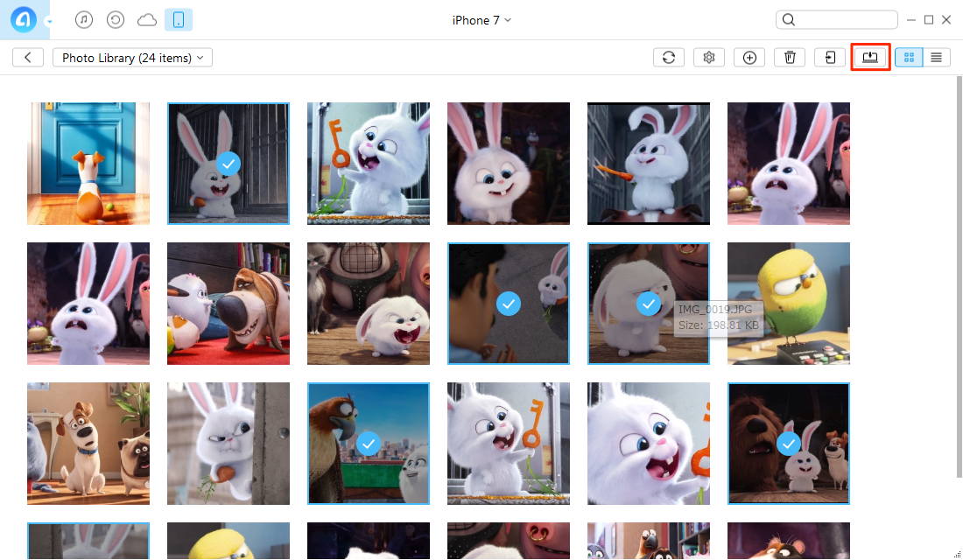Go back with the left chevron button

28,58
